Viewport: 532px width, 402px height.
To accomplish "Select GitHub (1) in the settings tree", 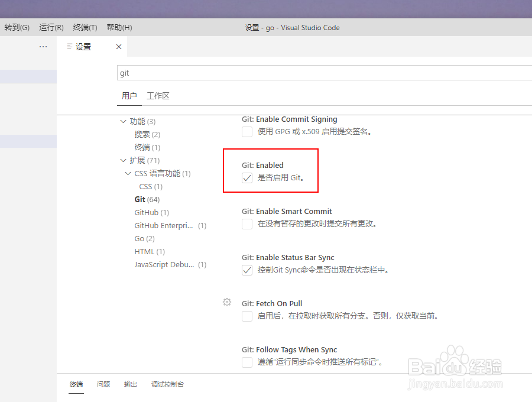I will coord(152,213).
